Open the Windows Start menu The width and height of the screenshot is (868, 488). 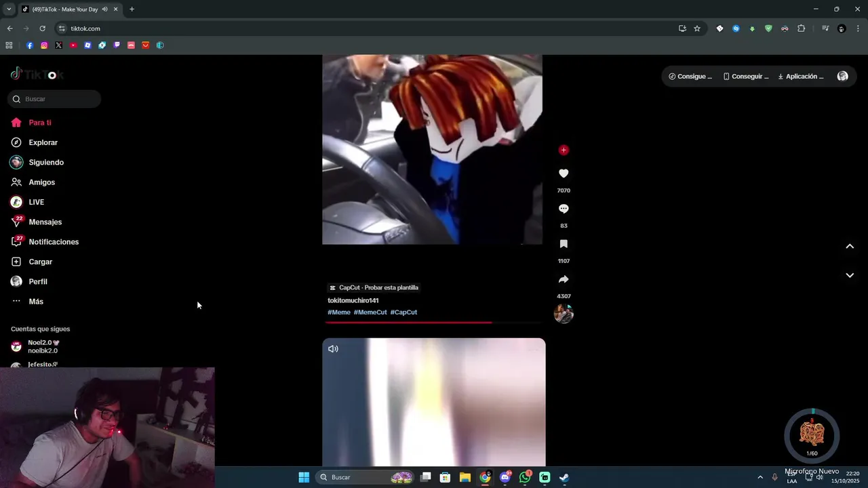(304, 477)
